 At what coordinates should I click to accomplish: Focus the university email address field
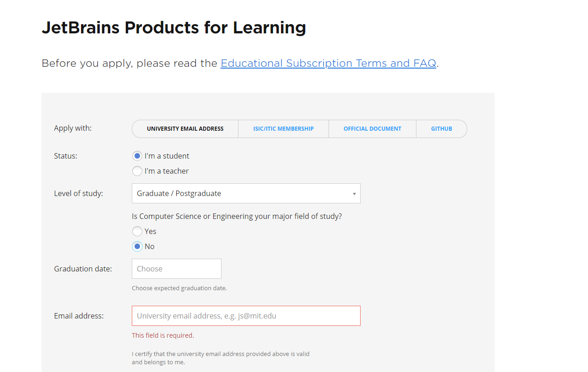point(246,316)
